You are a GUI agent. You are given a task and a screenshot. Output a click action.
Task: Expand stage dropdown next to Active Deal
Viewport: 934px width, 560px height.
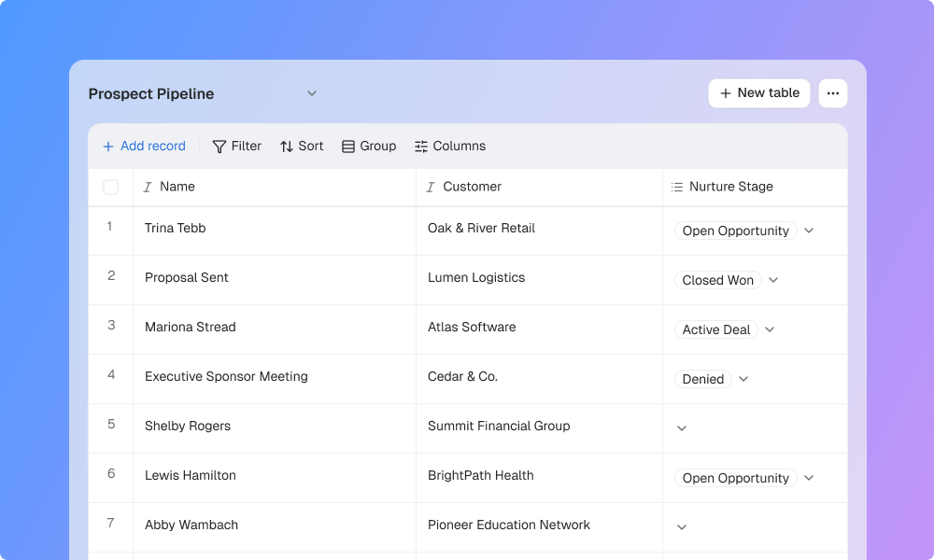[x=770, y=329]
